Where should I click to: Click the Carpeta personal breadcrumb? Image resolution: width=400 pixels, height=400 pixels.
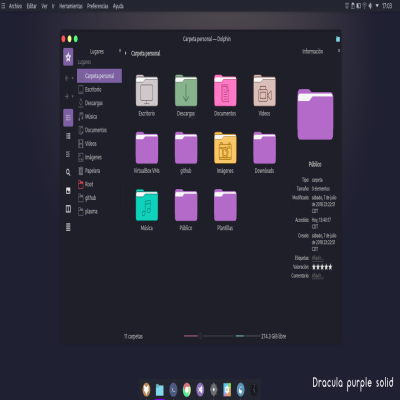(146, 54)
